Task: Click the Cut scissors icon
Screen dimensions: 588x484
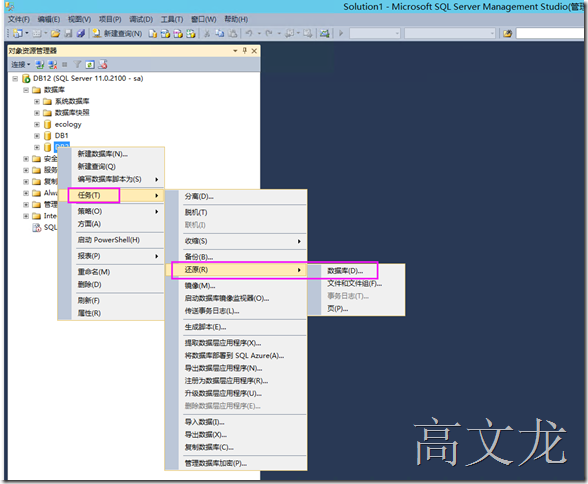Action: (x=207, y=33)
